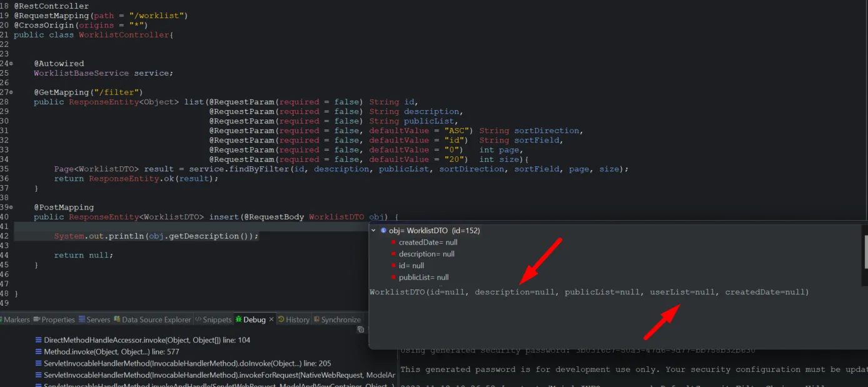Click the Snippets tab icon
This screenshot has width=868, height=387.
(x=198, y=319)
